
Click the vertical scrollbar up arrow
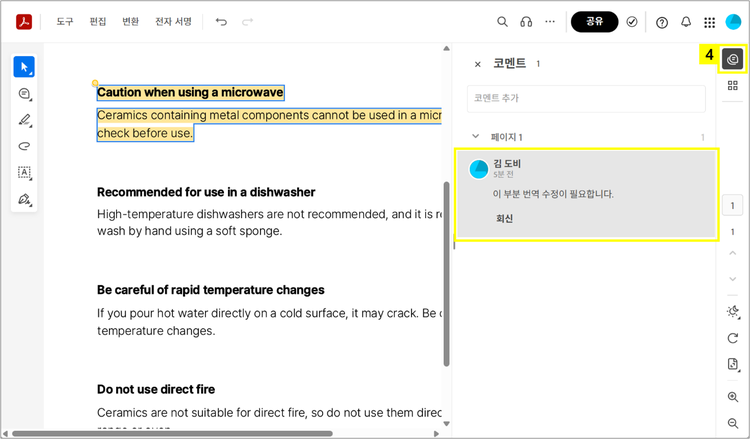tap(446, 48)
